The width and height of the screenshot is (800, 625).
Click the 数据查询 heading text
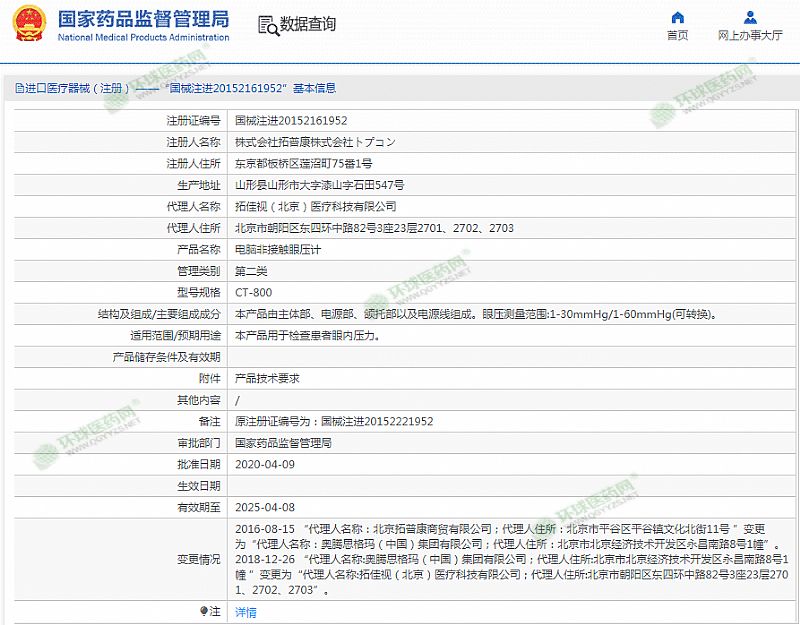pyautogui.click(x=308, y=24)
